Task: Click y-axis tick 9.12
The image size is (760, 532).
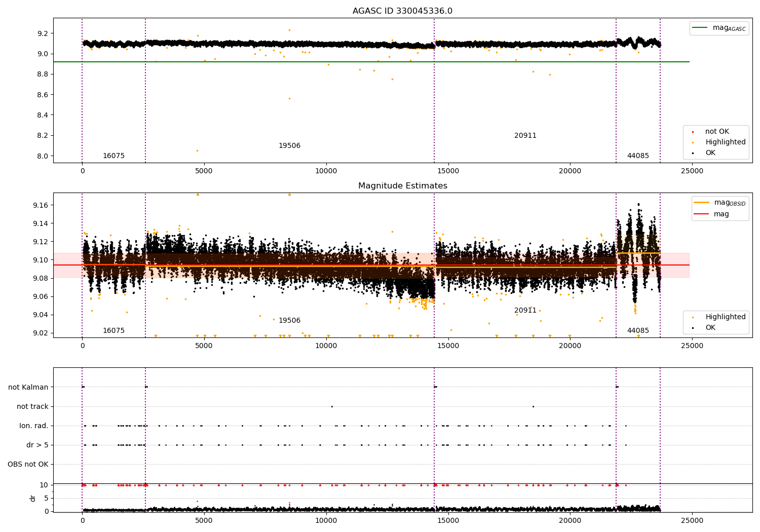Action: (x=41, y=242)
